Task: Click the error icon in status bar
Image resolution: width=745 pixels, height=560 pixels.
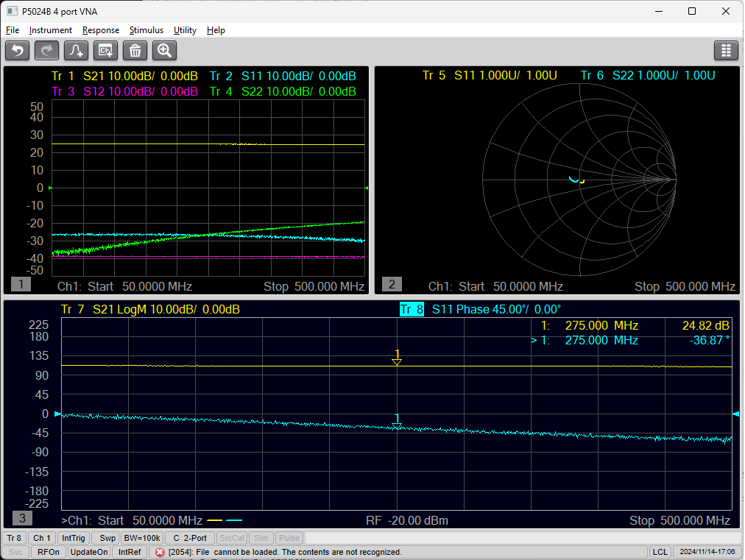Action: coord(160,552)
